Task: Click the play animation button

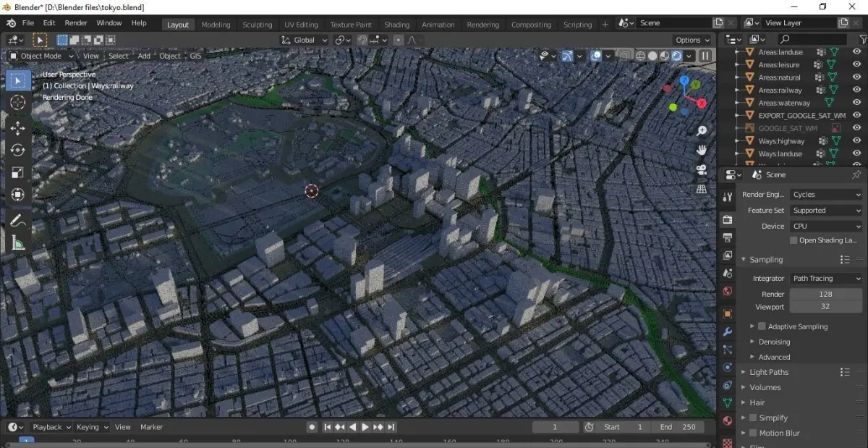Action: pyautogui.click(x=365, y=427)
